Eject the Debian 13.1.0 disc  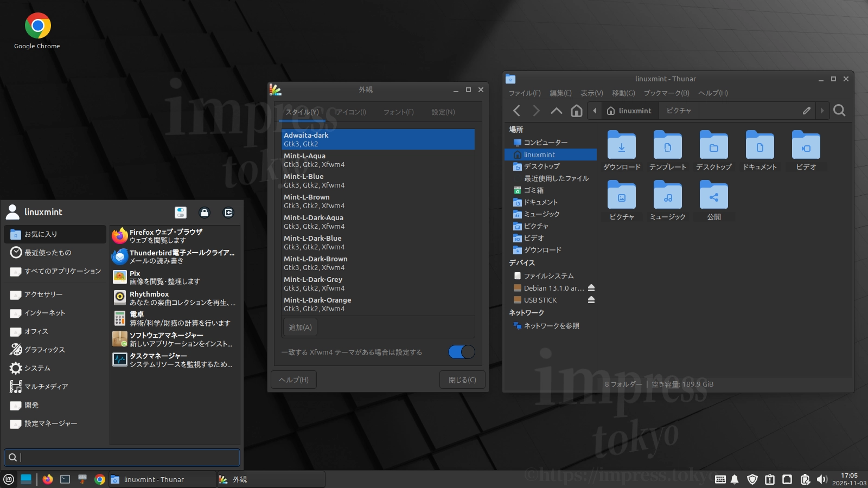click(x=591, y=288)
